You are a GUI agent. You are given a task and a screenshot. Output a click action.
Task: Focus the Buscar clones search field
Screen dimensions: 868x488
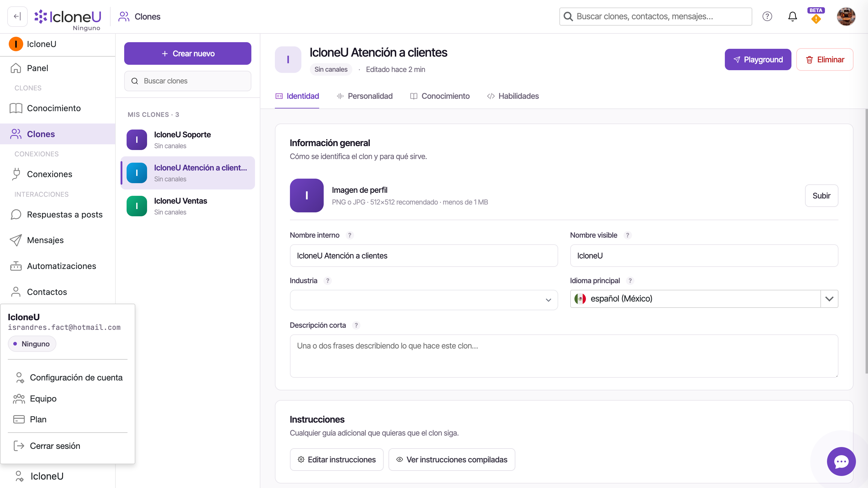[187, 81]
